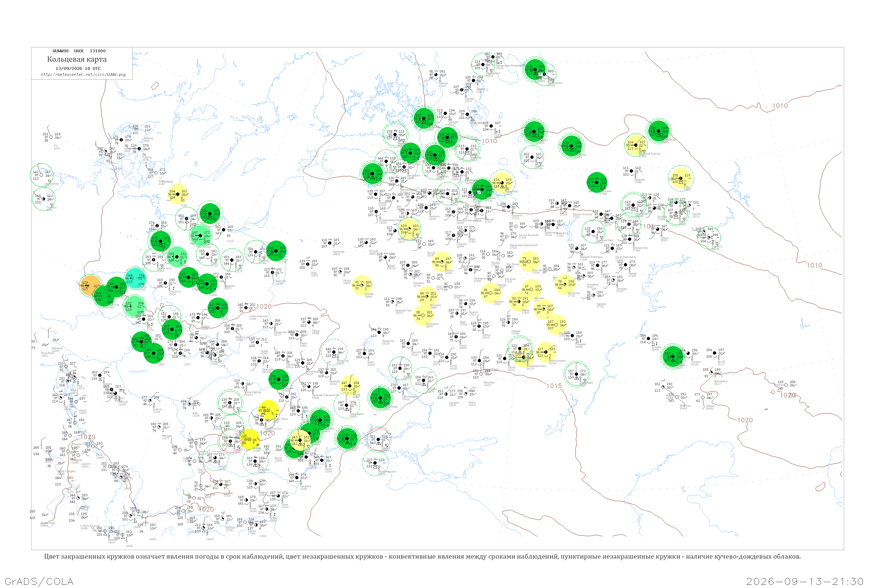
Task: Select the 1015 isobar label
Action: click(554, 386)
